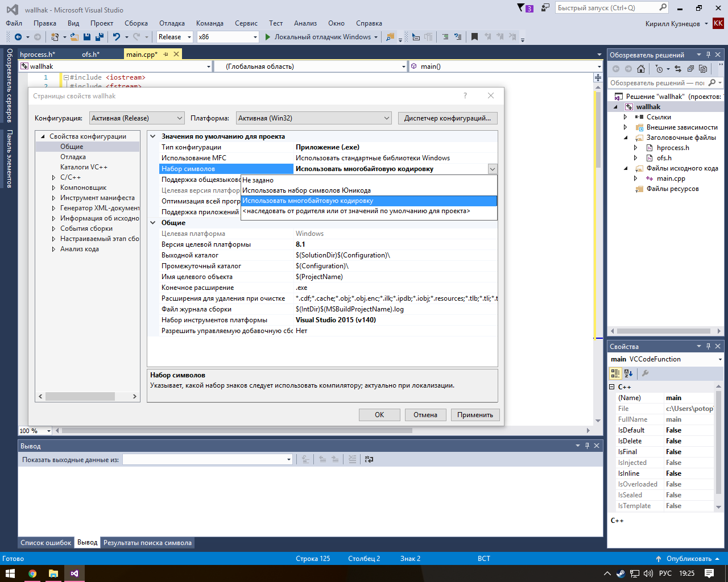Pin the Solution Explorer panel

pos(708,55)
